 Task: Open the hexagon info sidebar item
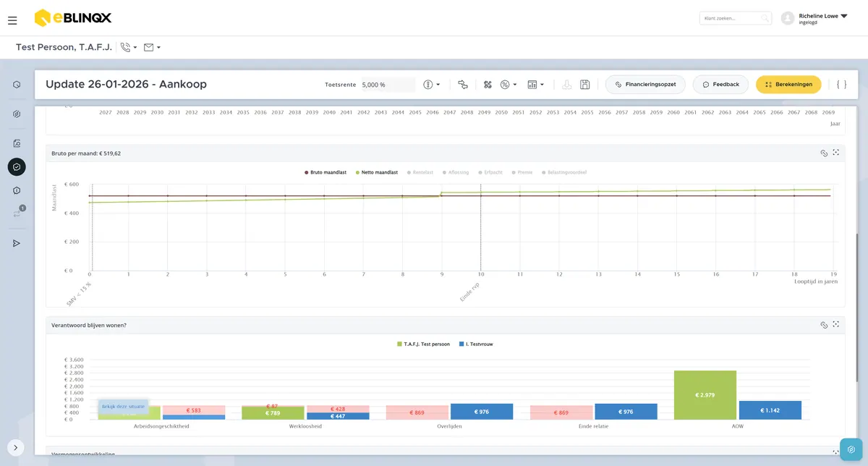click(17, 190)
